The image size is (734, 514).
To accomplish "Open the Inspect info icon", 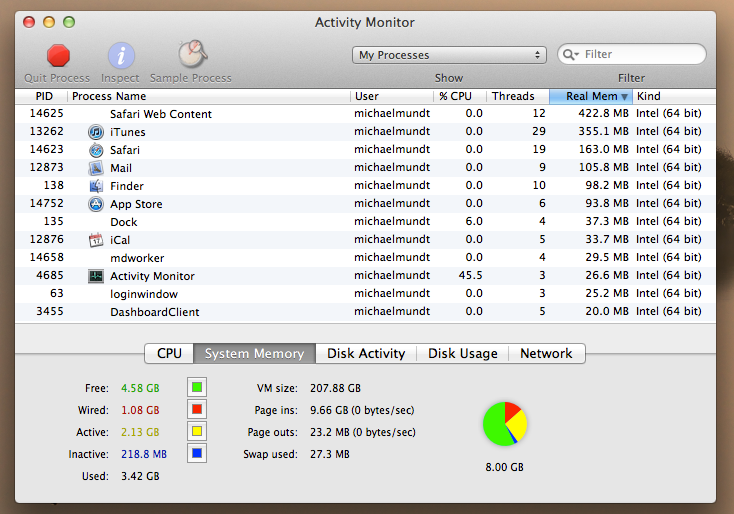I will tap(121, 56).
